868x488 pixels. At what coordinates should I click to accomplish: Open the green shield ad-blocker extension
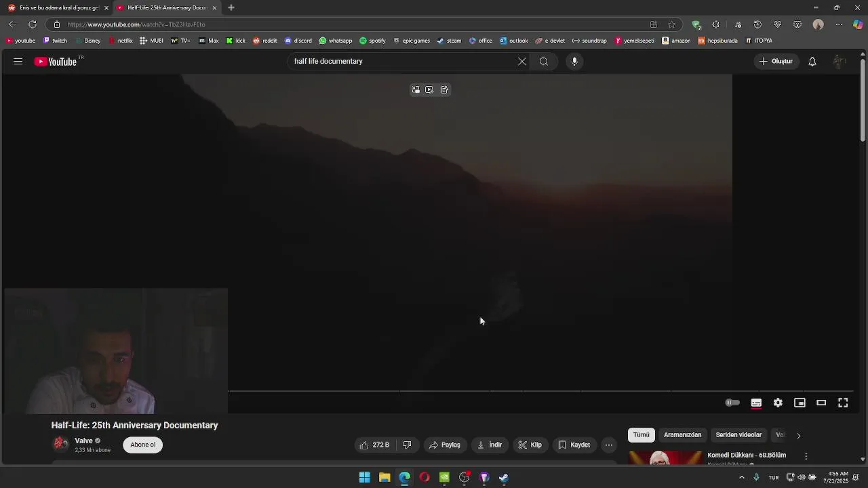pyautogui.click(x=696, y=24)
